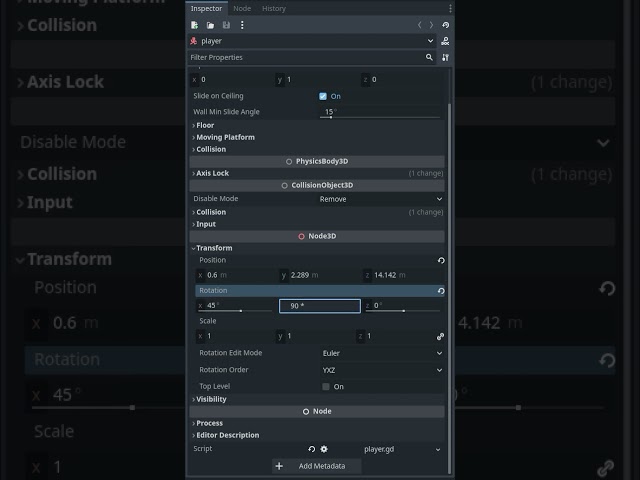Reset the Position property

(441, 260)
